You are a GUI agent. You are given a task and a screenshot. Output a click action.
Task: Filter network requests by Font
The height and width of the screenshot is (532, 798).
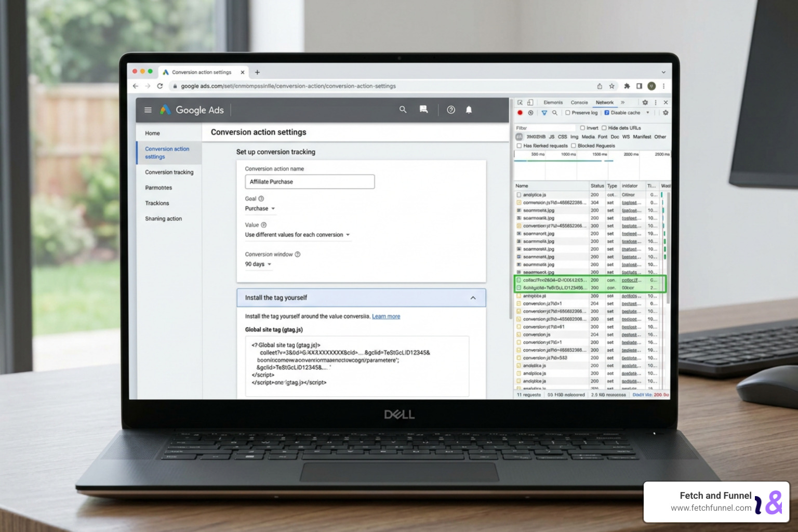603,137
